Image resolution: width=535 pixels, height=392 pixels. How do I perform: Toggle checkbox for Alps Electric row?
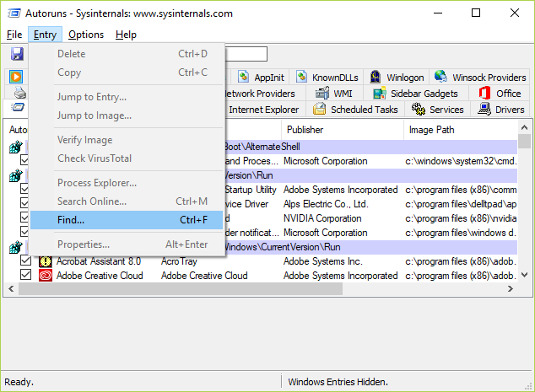tap(24, 203)
